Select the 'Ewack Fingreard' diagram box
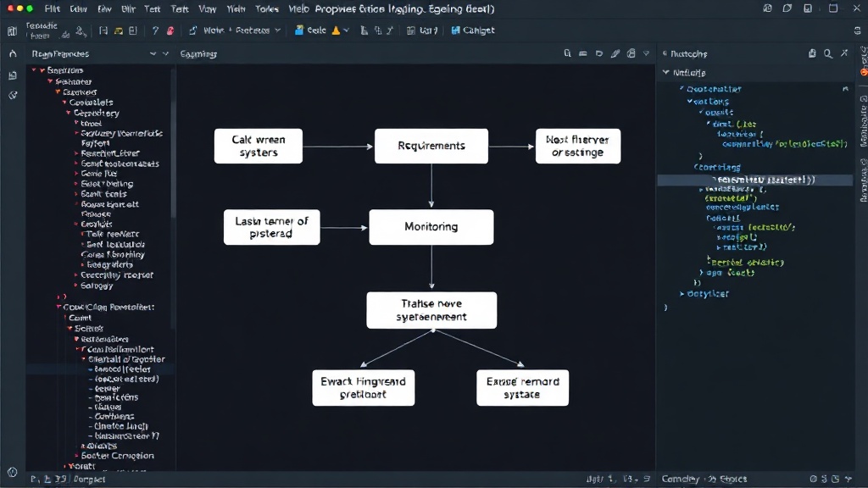The width and height of the screenshot is (868, 488). point(363,388)
